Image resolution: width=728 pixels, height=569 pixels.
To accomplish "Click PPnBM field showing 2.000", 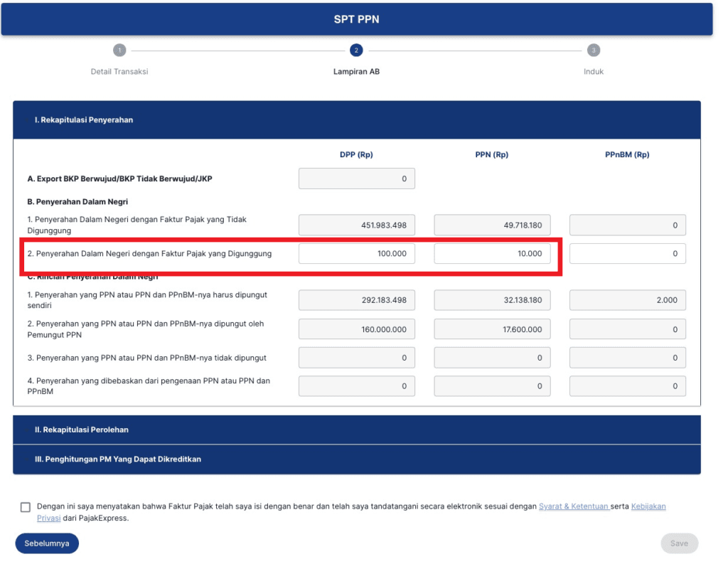I will [x=627, y=300].
